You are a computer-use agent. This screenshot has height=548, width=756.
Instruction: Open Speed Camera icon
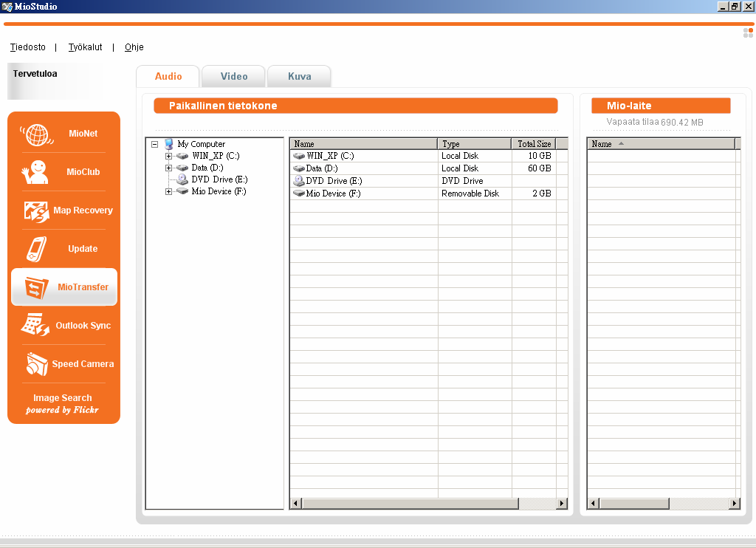point(37,364)
